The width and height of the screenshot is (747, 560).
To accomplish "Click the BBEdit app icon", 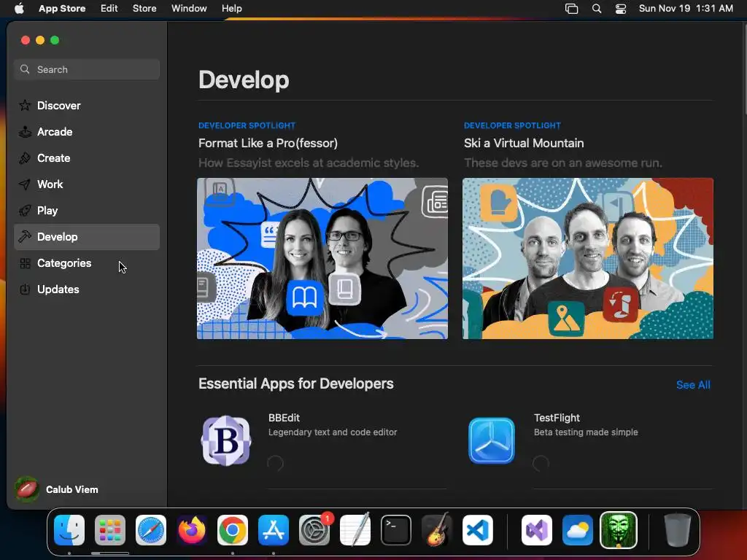I will coord(226,440).
